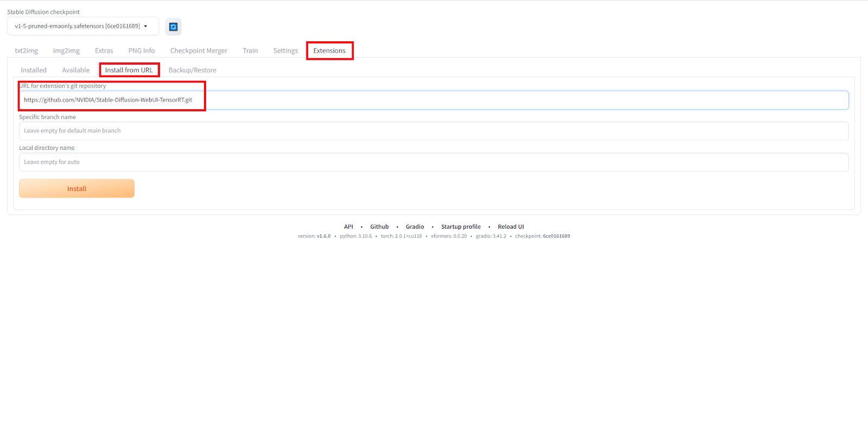
Task: Switch to the txt2img tab
Action: tap(27, 51)
